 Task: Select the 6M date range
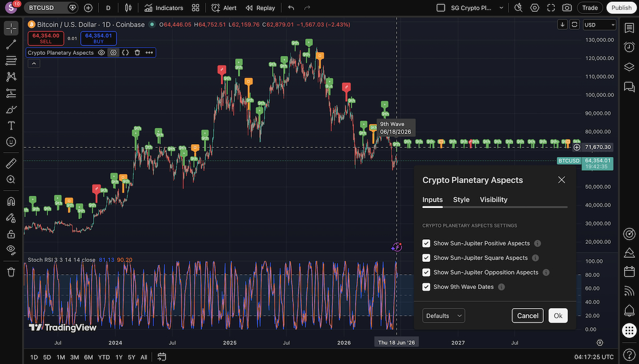coord(88,357)
